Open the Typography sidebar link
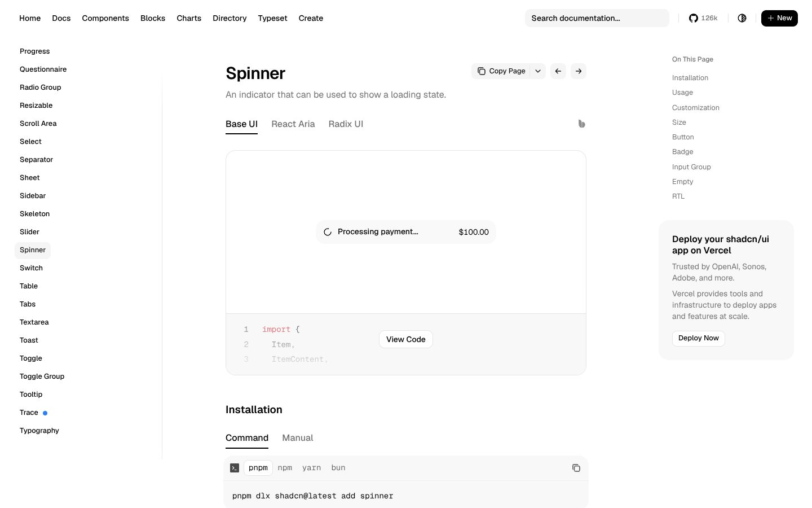The height and width of the screenshot is (508, 812). point(39,431)
